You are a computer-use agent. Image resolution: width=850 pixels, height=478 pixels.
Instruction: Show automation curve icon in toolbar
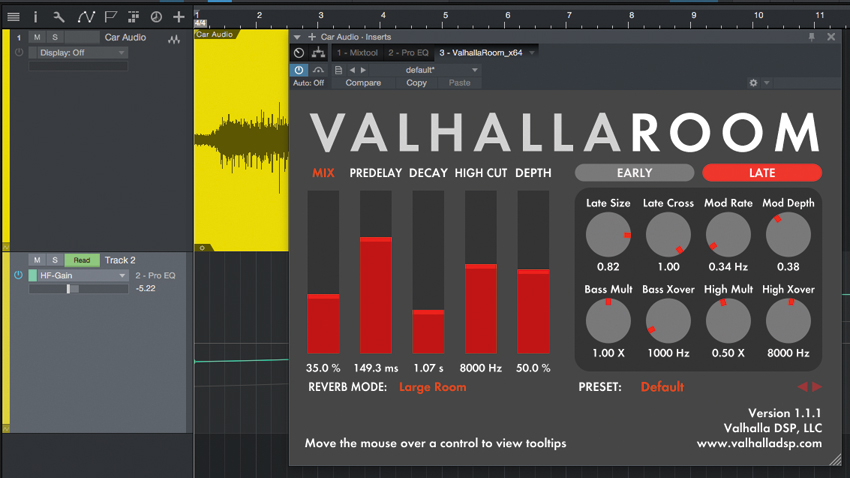(86, 17)
